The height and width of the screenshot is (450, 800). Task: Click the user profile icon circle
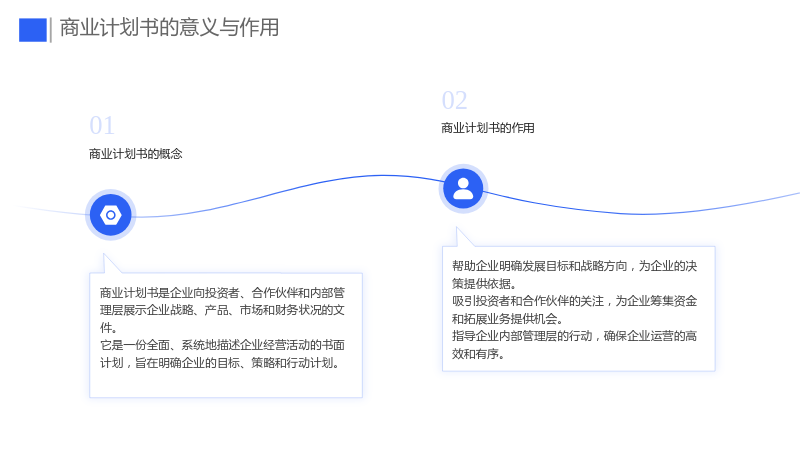(463, 189)
